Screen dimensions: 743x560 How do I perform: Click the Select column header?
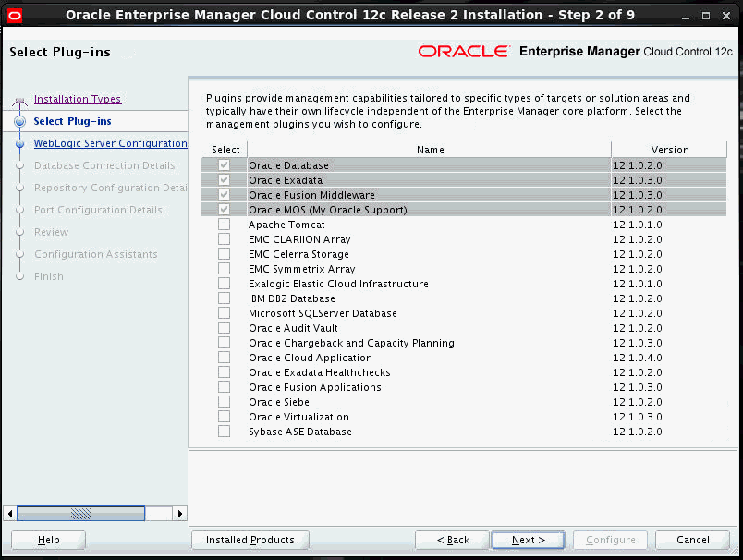225,150
